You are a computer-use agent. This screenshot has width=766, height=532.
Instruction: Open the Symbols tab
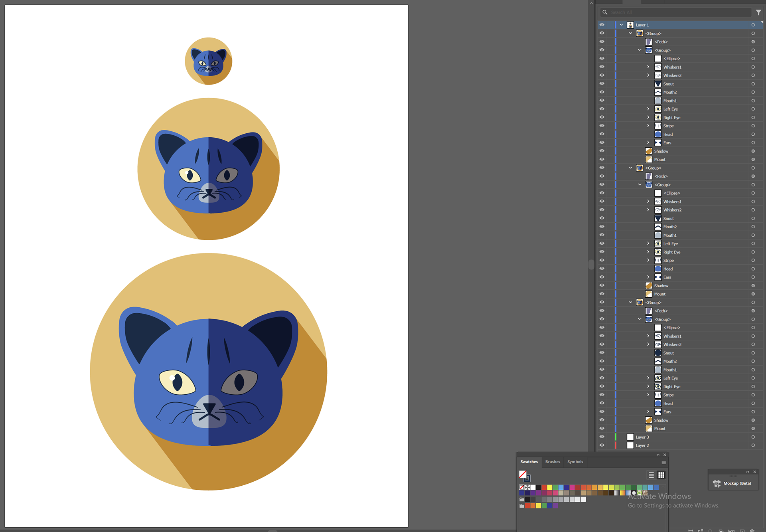coord(575,462)
